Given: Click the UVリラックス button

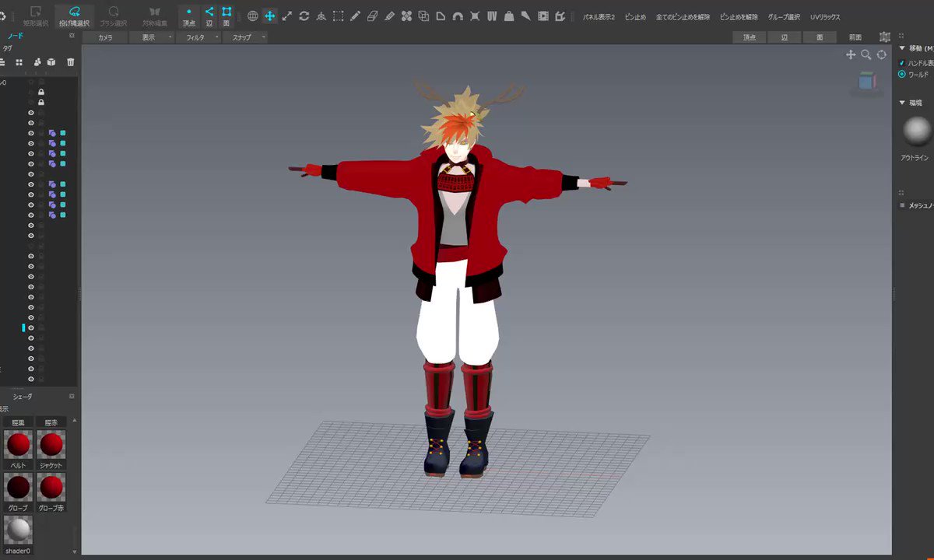Looking at the screenshot, I should tap(825, 16).
